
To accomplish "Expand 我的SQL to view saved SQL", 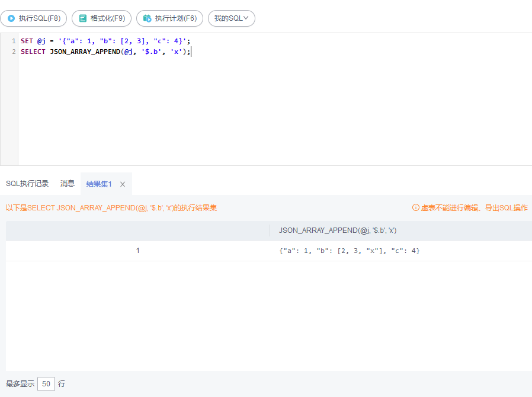I will (x=231, y=18).
